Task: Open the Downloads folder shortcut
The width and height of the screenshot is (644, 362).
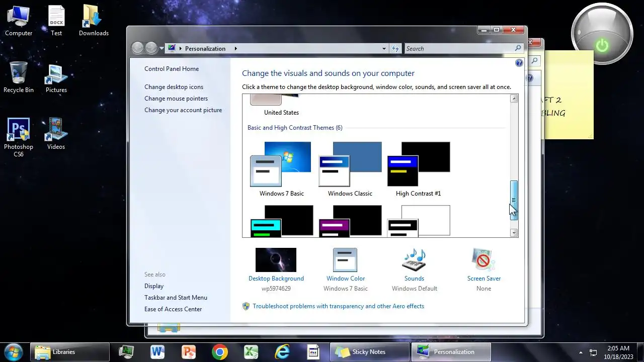Action: point(94,20)
